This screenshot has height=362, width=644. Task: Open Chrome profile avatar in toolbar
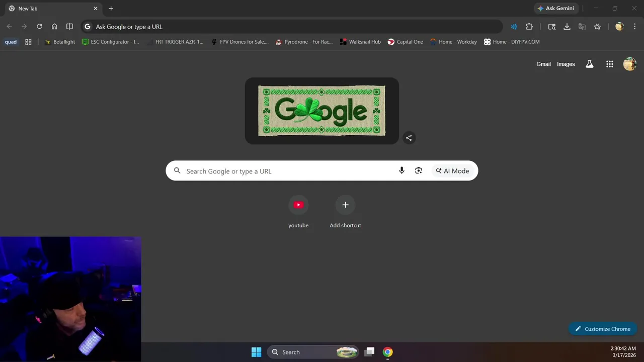click(619, 27)
